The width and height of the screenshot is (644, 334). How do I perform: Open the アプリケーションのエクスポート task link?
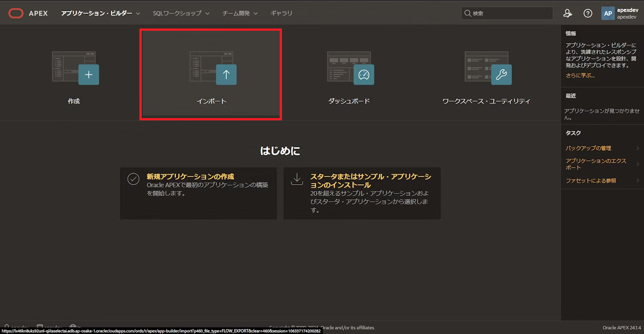pyautogui.click(x=596, y=164)
